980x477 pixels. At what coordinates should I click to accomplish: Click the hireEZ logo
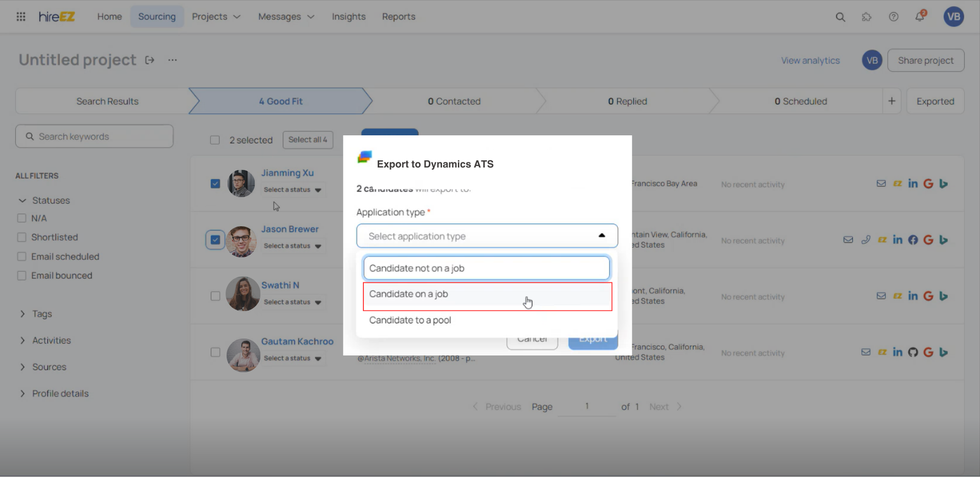click(x=57, y=17)
